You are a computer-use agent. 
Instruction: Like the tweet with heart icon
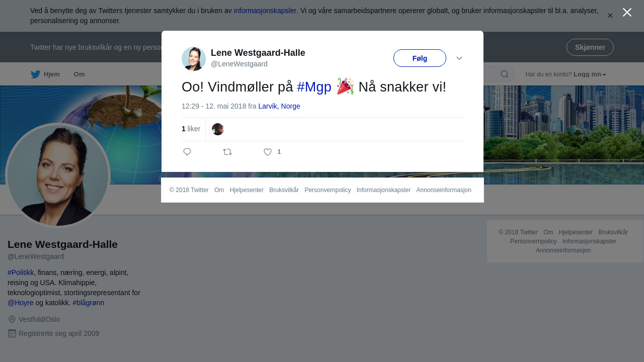click(x=268, y=152)
